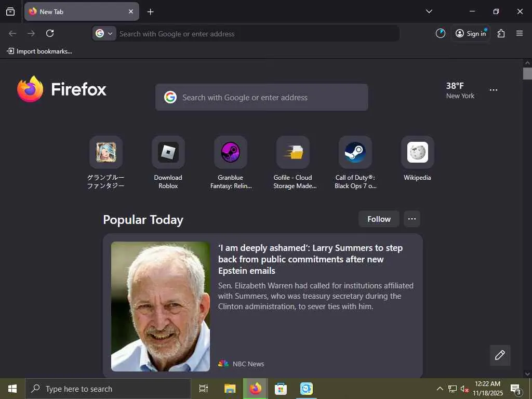Sign in to Firefox account

point(471,33)
